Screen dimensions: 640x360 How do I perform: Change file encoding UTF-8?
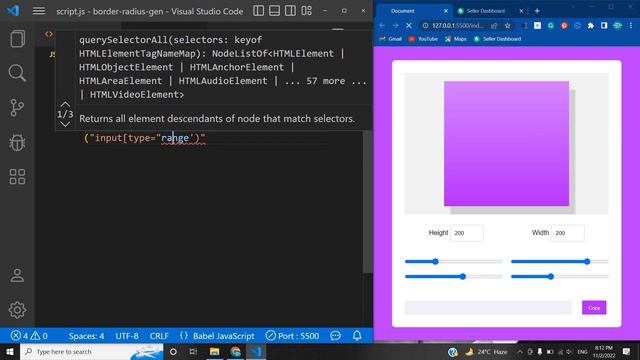[127, 336]
